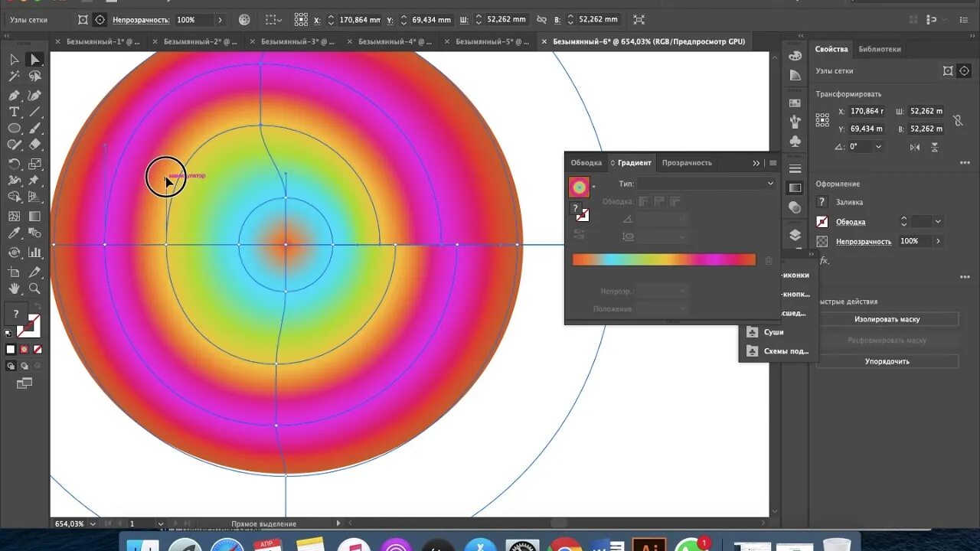Image resolution: width=980 pixels, height=551 pixels.
Task: Select the Mesh tool
Action: click(x=14, y=217)
